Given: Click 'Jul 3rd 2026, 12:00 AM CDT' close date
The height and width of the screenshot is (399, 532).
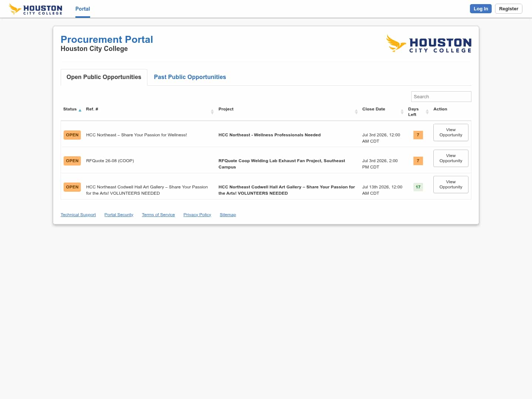Looking at the screenshot, I should (381, 138).
